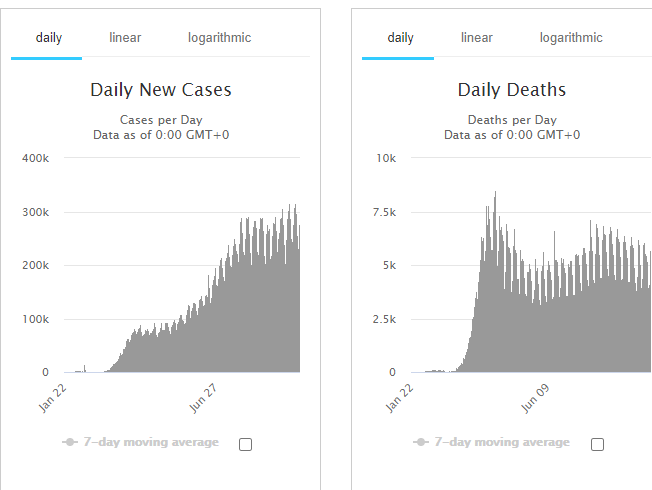Image resolution: width=652 pixels, height=490 pixels.
Task: Switch Daily Deaths chart to logarithmic
Action: pos(571,38)
